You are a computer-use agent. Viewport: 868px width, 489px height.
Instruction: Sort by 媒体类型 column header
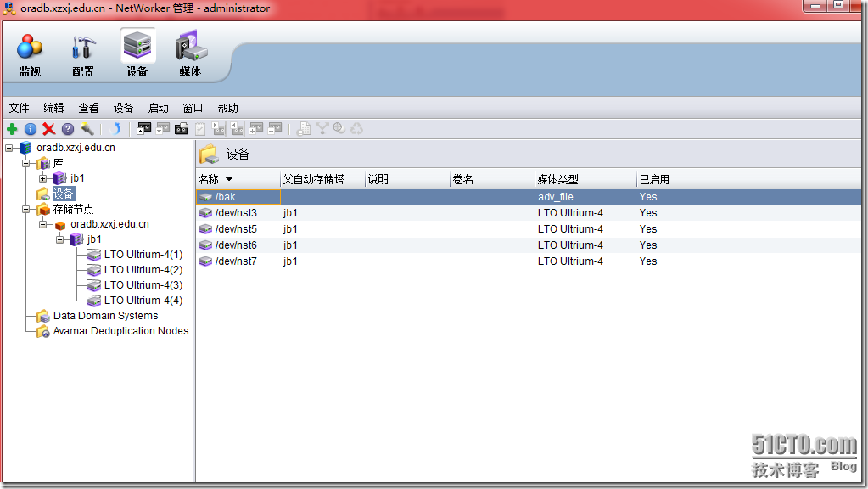pos(585,179)
